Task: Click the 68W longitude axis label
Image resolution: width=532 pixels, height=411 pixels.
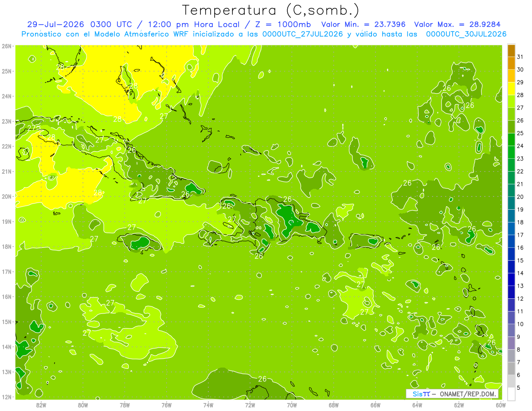Action: pos(334,405)
